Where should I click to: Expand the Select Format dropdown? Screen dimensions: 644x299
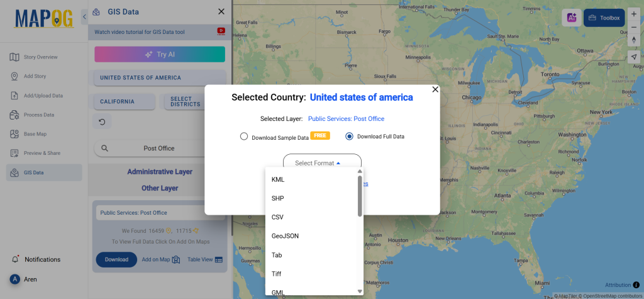(x=322, y=163)
